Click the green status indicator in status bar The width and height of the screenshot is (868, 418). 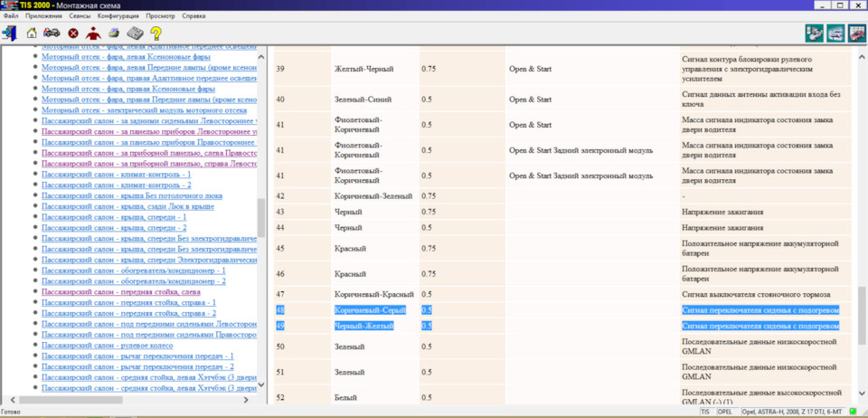[x=853, y=412]
